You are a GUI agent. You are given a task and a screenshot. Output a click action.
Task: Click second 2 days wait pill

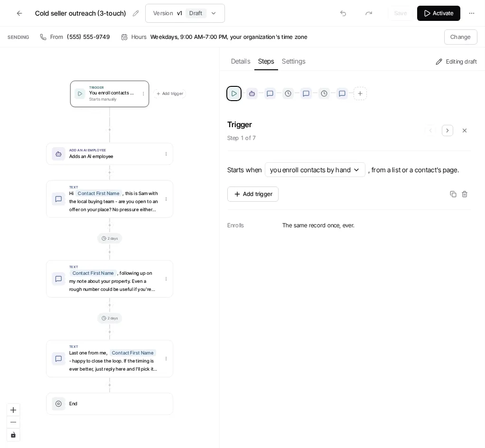point(110,318)
